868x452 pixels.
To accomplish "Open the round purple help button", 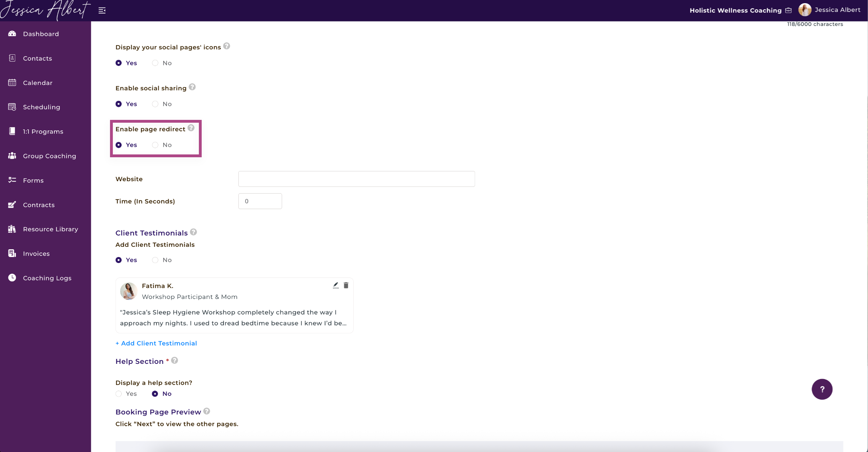I will (822, 389).
